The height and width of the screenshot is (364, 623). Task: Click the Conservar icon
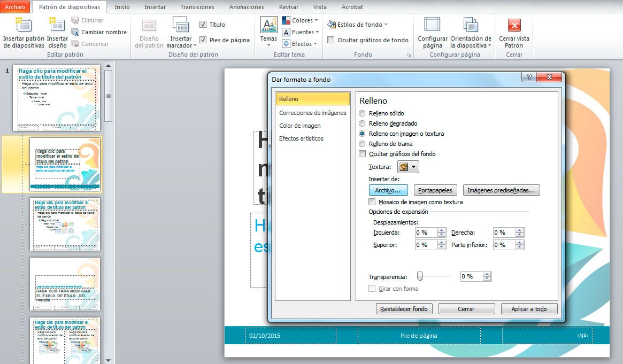click(75, 44)
